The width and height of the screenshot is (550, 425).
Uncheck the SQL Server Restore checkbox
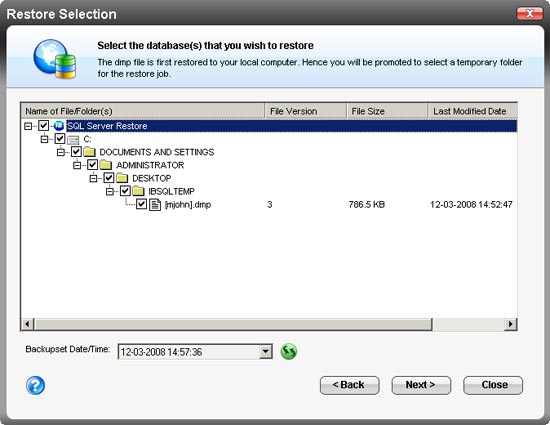(43, 125)
